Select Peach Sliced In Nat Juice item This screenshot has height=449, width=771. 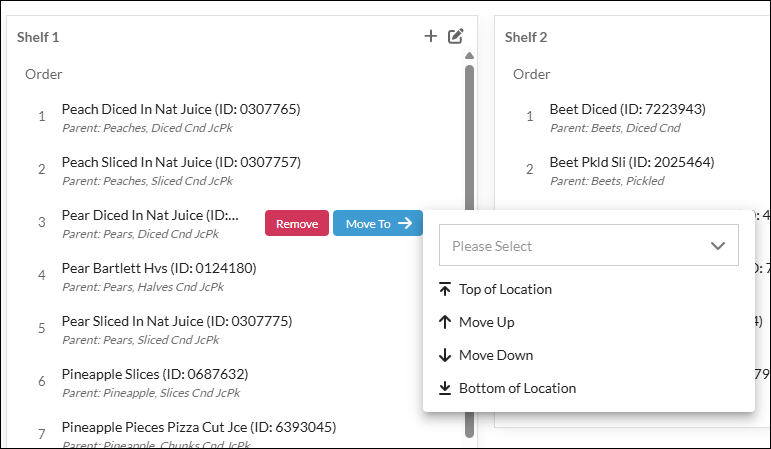click(181, 162)
